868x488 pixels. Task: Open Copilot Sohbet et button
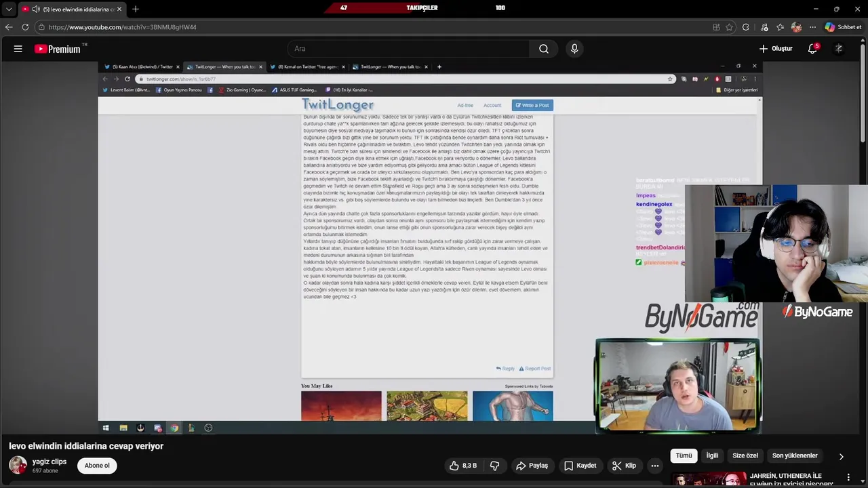click(843, 27)
